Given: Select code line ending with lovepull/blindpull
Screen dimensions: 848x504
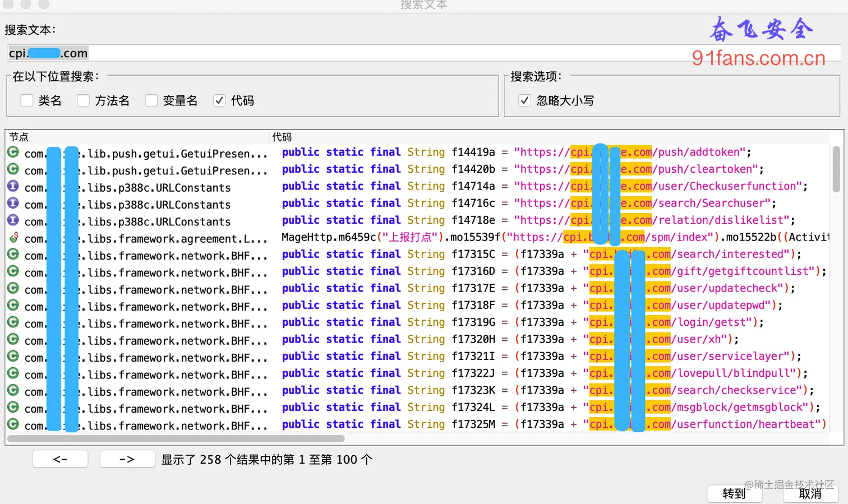Looking at the screenshot, I should 545,373.
